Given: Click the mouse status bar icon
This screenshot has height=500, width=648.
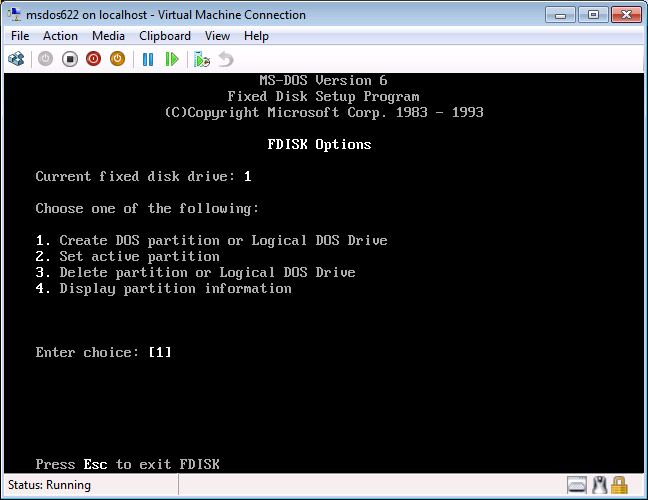Looking at the screenshot, I should [599, 485].
